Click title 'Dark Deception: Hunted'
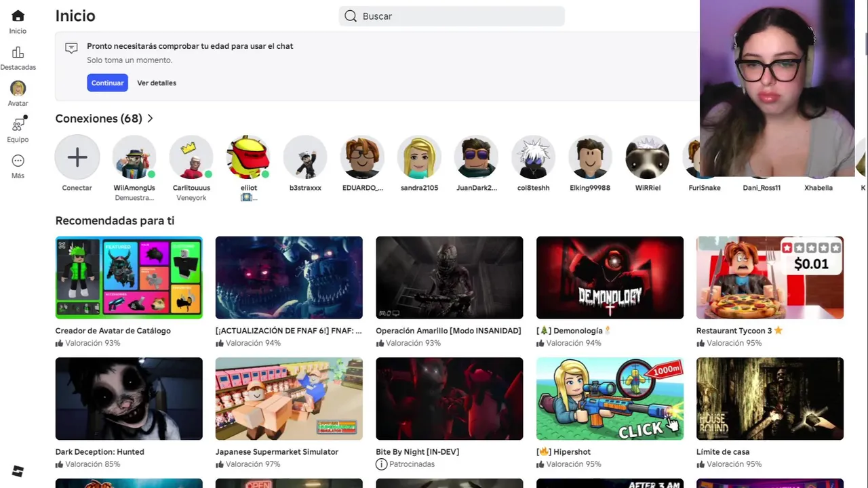 click(100, 452)
